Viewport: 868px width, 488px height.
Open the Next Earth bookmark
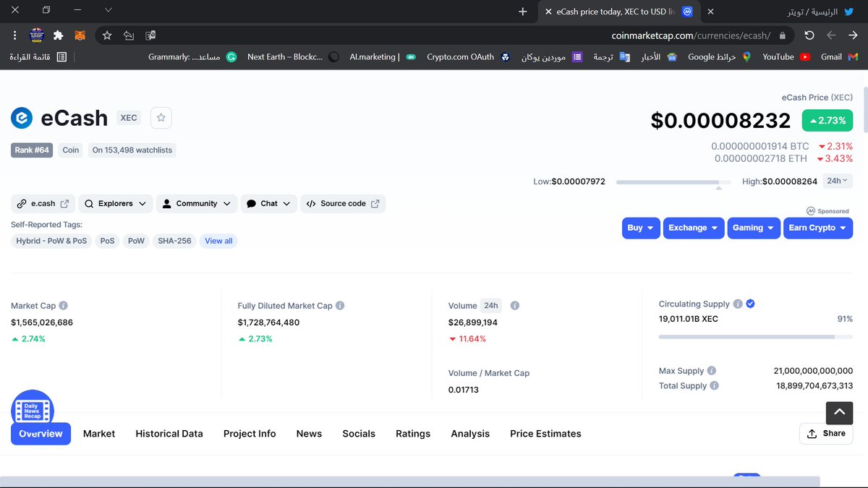click(293, 57)
